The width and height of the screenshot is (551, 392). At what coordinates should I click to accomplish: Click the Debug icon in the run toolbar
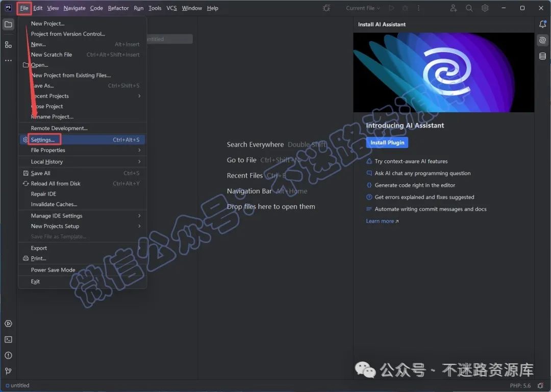coord(405,8)
